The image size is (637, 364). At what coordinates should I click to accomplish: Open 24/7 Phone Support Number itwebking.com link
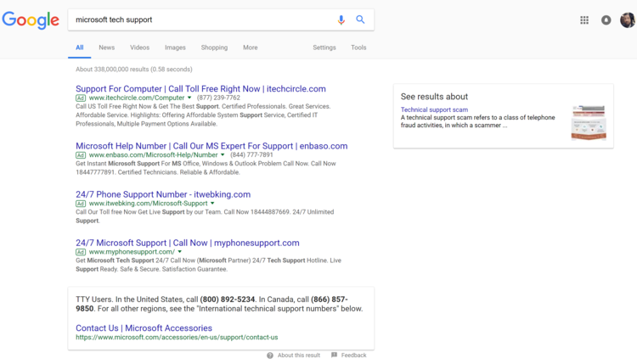coord(163,194)
